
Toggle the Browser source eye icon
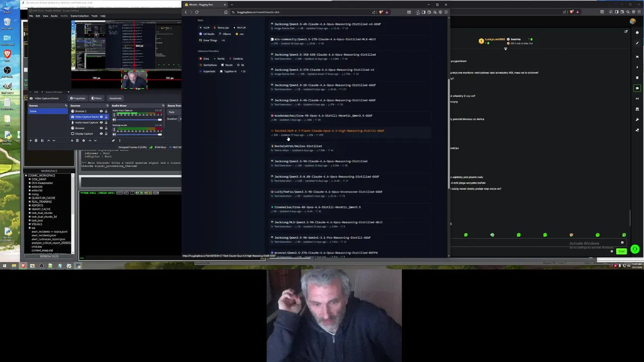pos(101,128)
